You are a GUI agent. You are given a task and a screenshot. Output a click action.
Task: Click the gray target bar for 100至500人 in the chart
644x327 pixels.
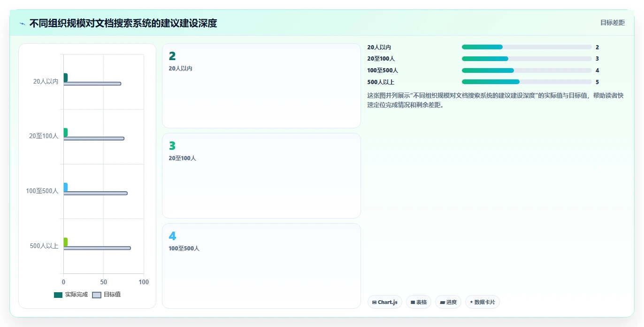[x=95, y=193]
